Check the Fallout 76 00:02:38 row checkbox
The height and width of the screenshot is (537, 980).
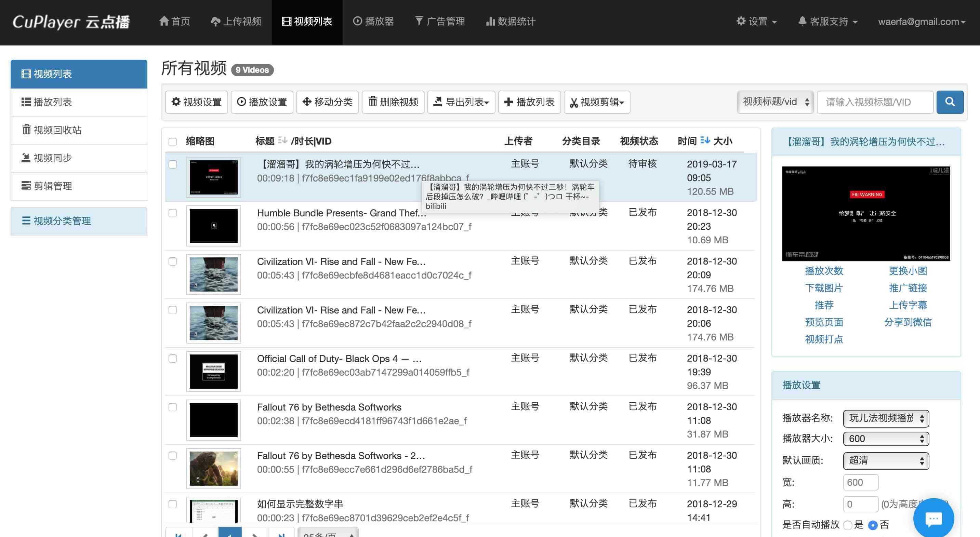[x=173, y=407]
